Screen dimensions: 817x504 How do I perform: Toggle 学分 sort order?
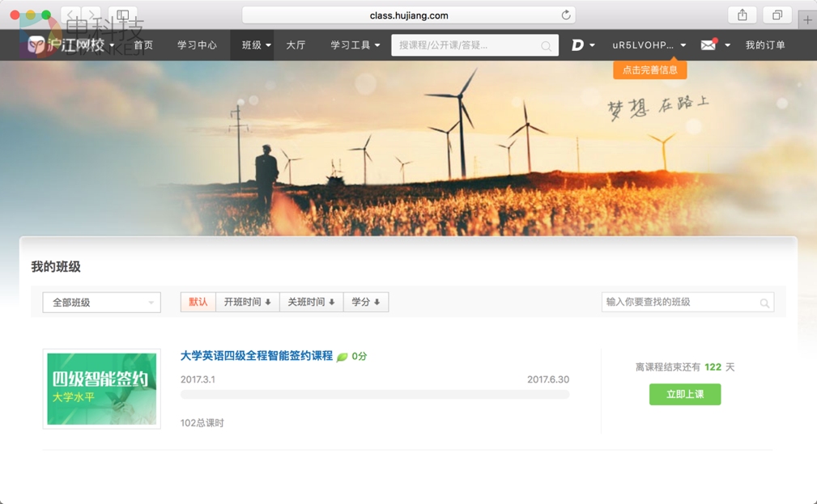click(x=365, y=302)
